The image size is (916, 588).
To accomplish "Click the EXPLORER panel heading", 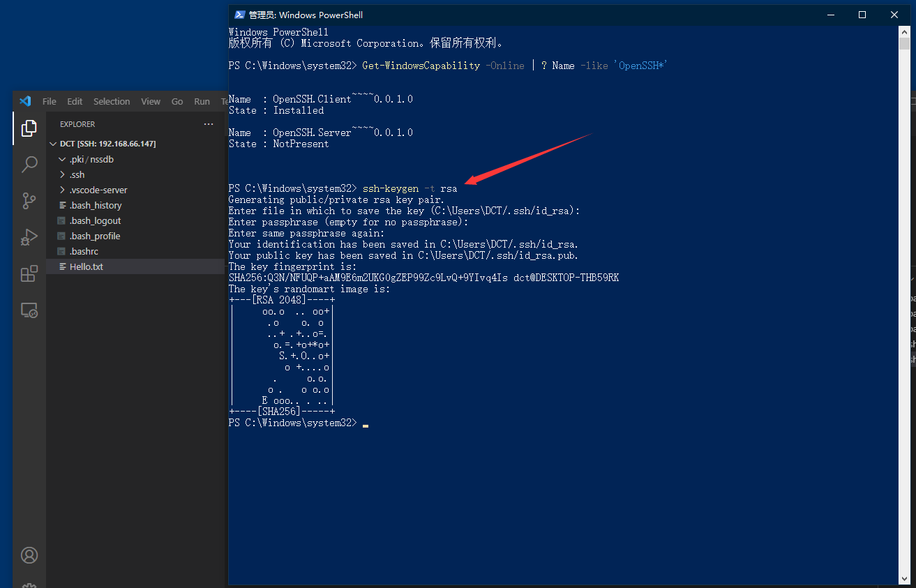I will (77, 124).
